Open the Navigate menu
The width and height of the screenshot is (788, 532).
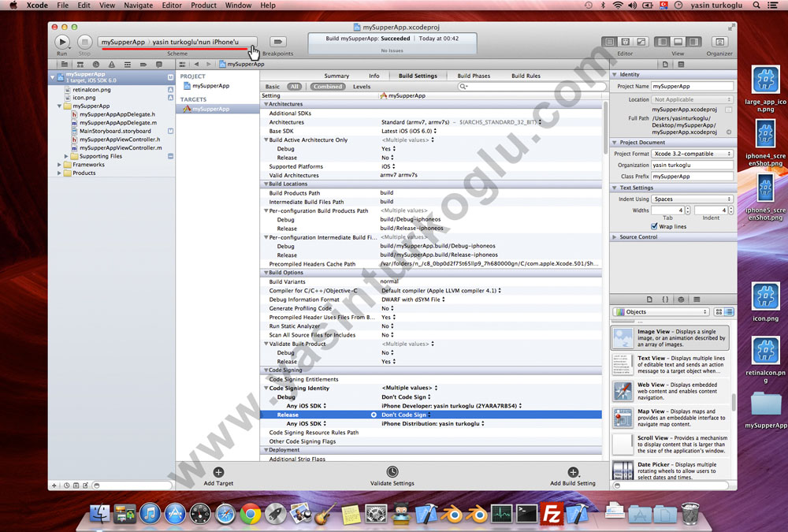click(x=138, y=5)
